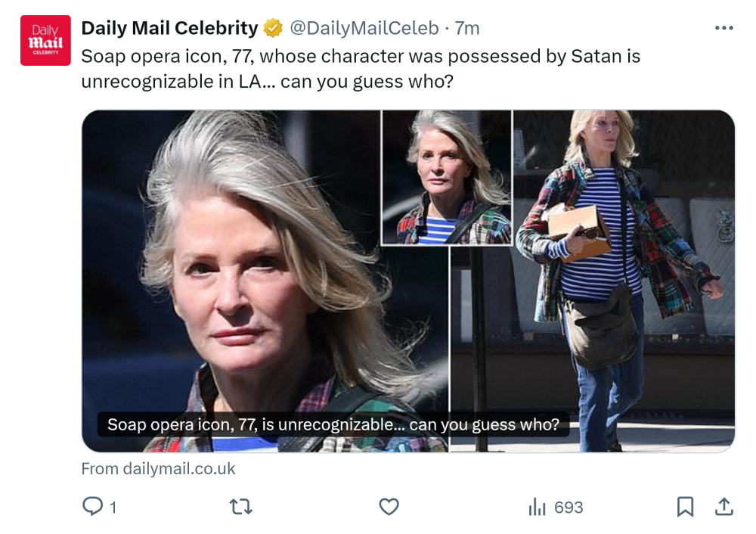Click the reply speech bubble icon
The image size is (756, 534).
point(92,507)
